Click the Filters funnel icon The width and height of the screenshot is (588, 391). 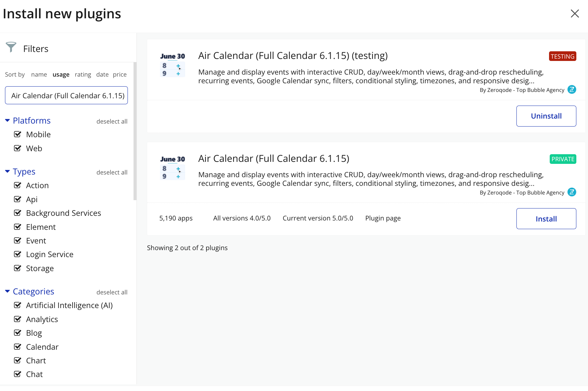click(x=11, y=47)
